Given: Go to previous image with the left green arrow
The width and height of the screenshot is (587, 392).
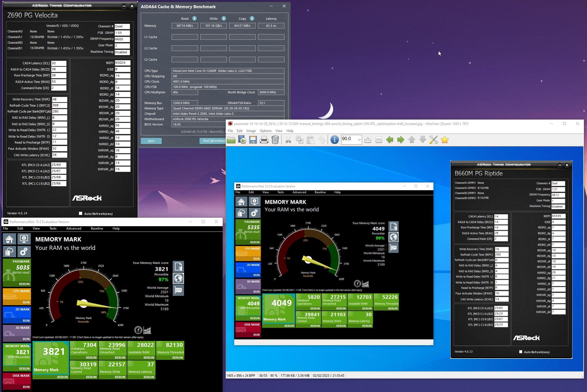Looking at the screenshot, I should pyautogui.click(x=390, y=140).
